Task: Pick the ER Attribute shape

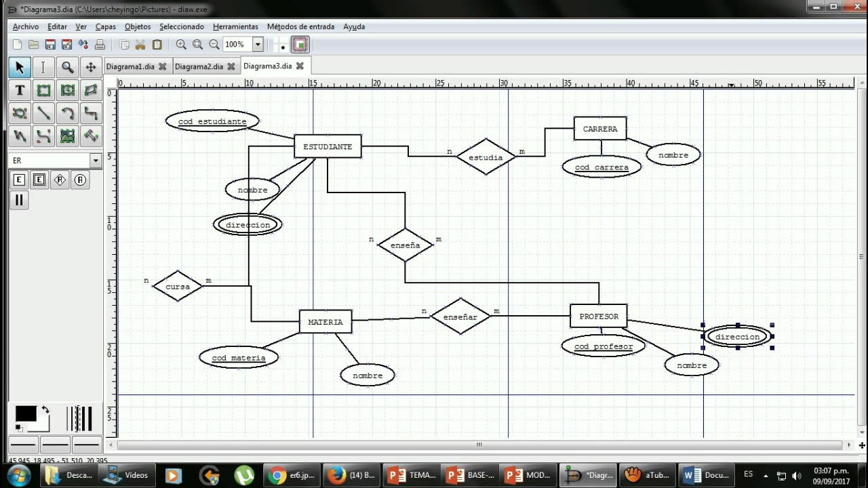Action: click(x=80, y=180)
